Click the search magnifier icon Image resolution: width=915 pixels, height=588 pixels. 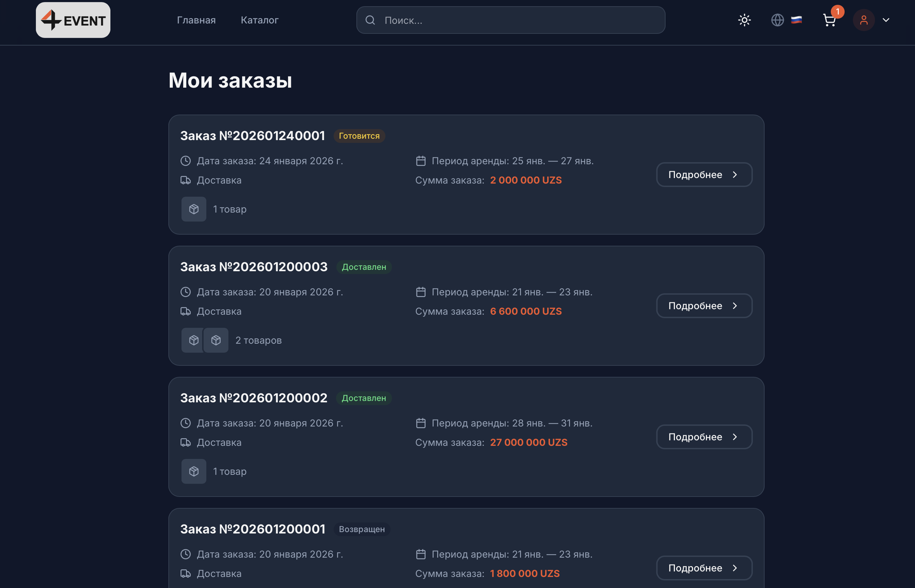click(370, 20)
